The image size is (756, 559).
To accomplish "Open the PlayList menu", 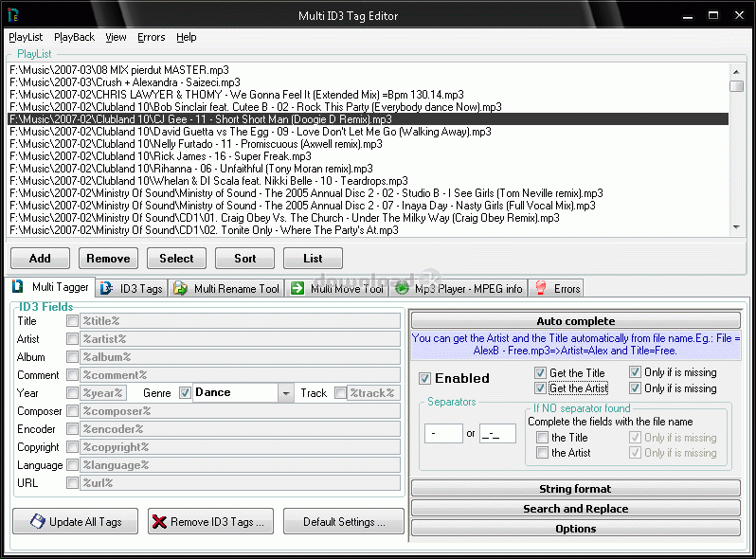I will 26,37.
